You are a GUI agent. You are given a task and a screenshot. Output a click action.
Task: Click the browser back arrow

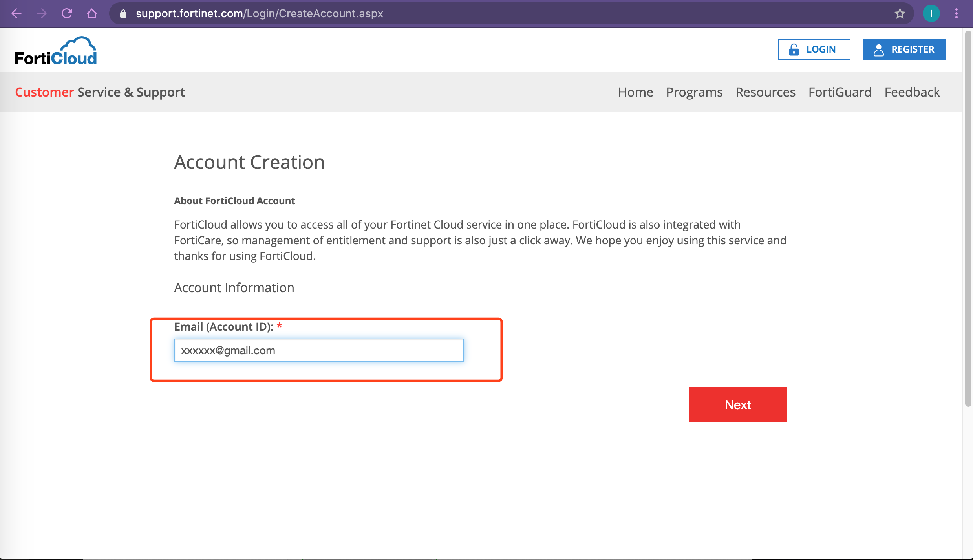coord(16,13)
